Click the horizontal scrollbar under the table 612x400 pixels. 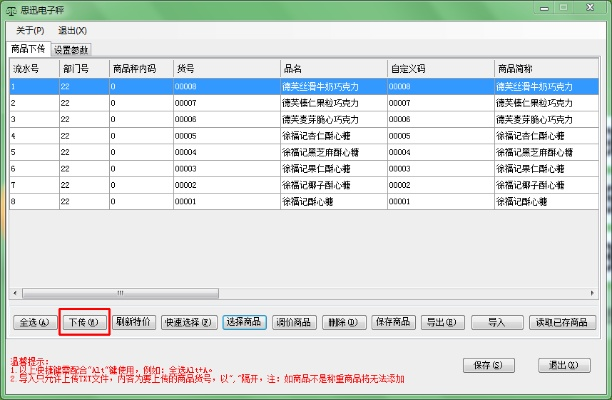[300, 294]
